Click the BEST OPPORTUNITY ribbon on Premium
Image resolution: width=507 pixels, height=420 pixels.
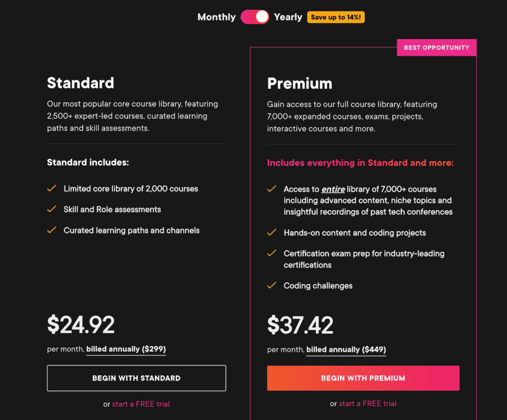click(436, 47)
